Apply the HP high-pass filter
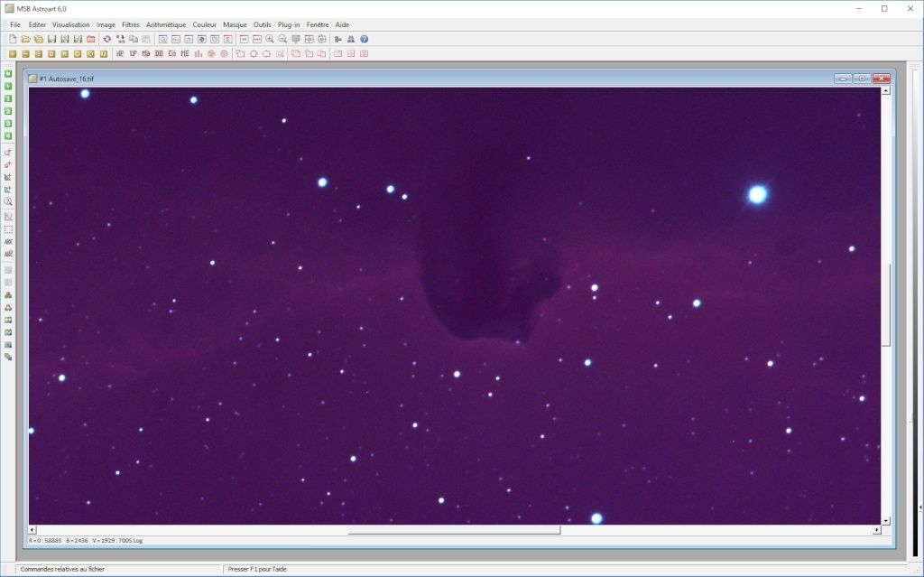 click(x=120, y=53)
